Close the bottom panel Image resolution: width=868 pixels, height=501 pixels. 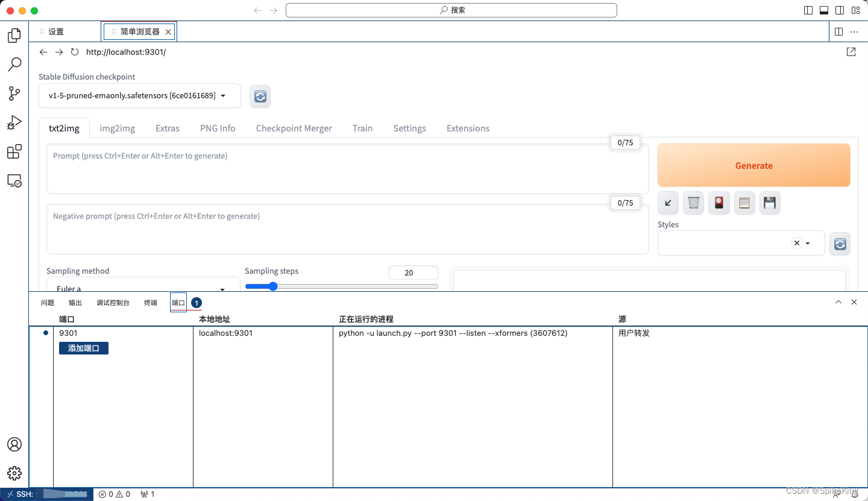click(x=854, y=302)
